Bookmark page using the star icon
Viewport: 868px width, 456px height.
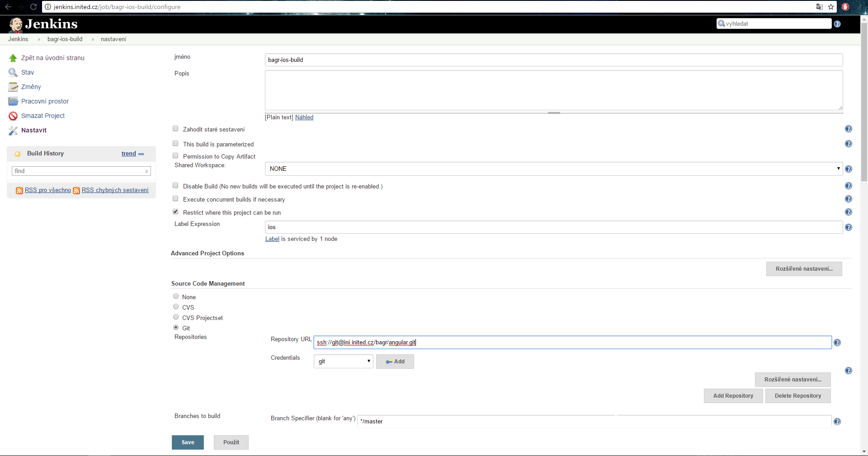click(831, 7)
